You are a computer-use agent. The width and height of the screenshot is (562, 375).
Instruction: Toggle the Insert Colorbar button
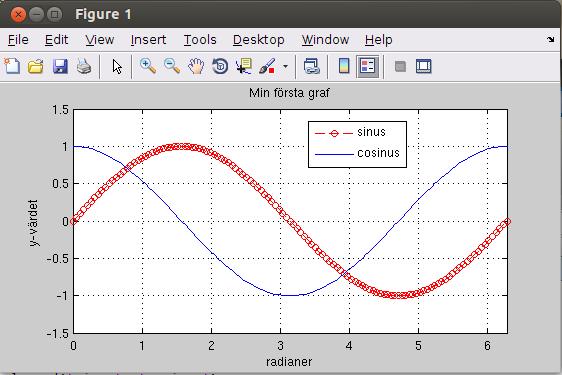click(344, 66)
